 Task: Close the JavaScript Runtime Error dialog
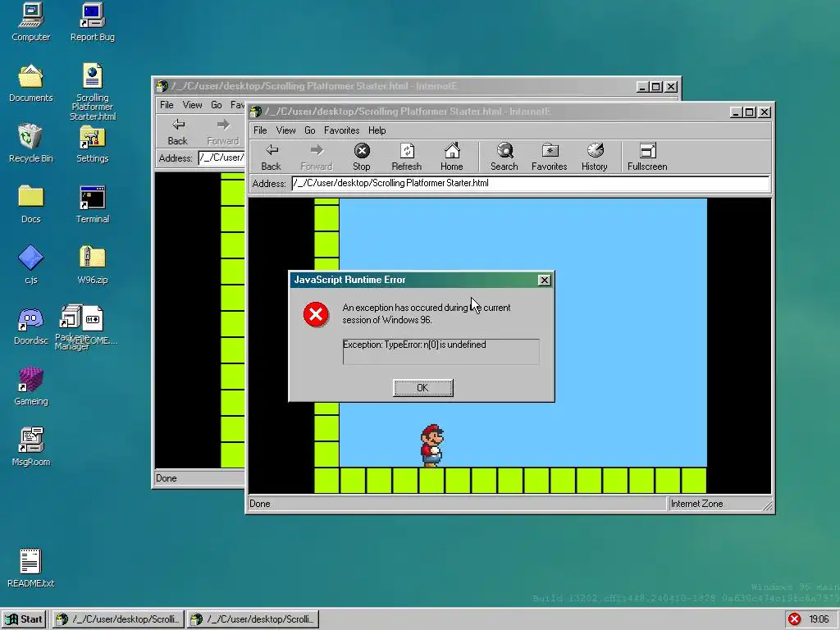544,280
